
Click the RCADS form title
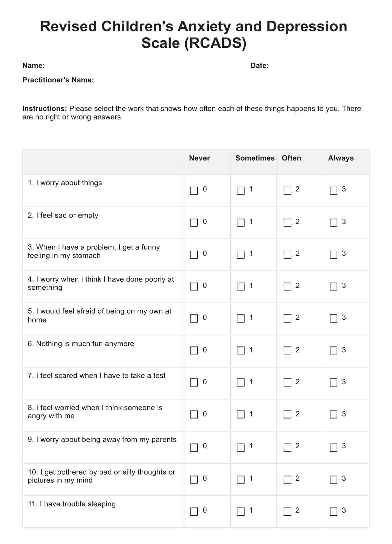click(194, 35)
